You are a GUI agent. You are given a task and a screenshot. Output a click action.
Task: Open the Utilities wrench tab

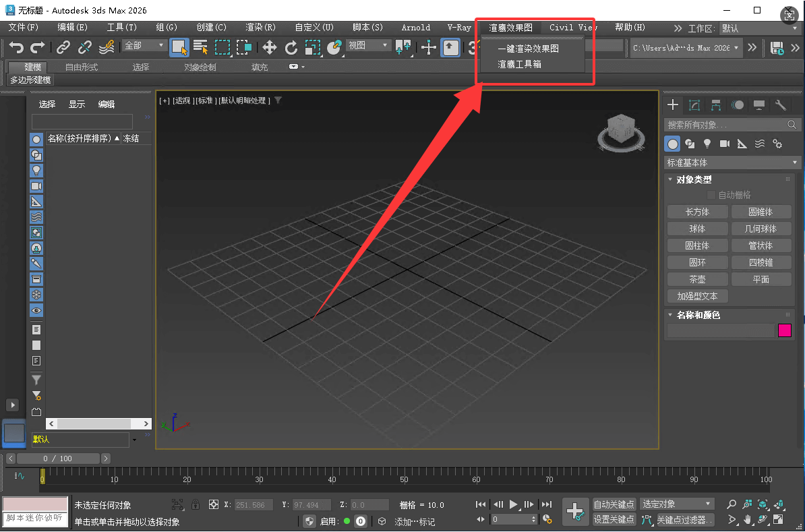click(x=781, y=105)
